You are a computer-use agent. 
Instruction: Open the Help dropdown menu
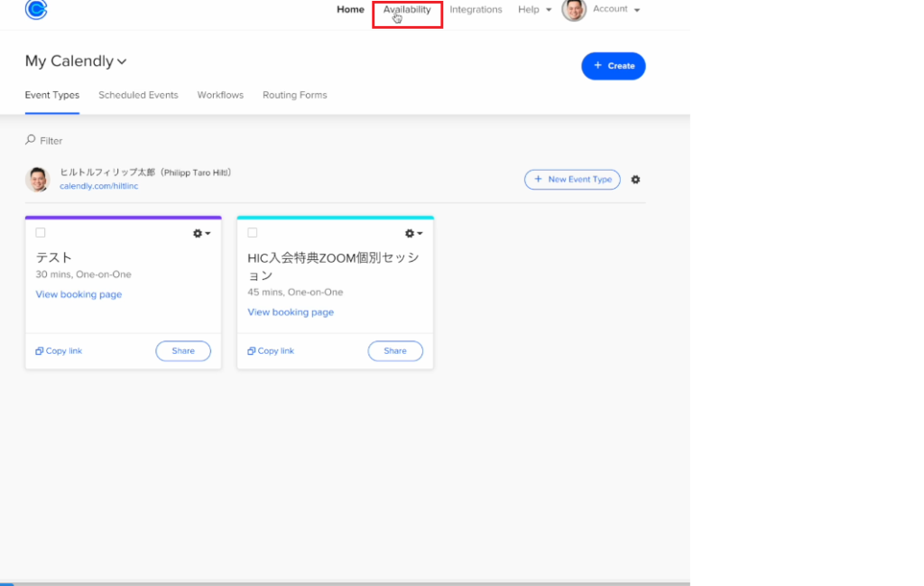point(534,9)
